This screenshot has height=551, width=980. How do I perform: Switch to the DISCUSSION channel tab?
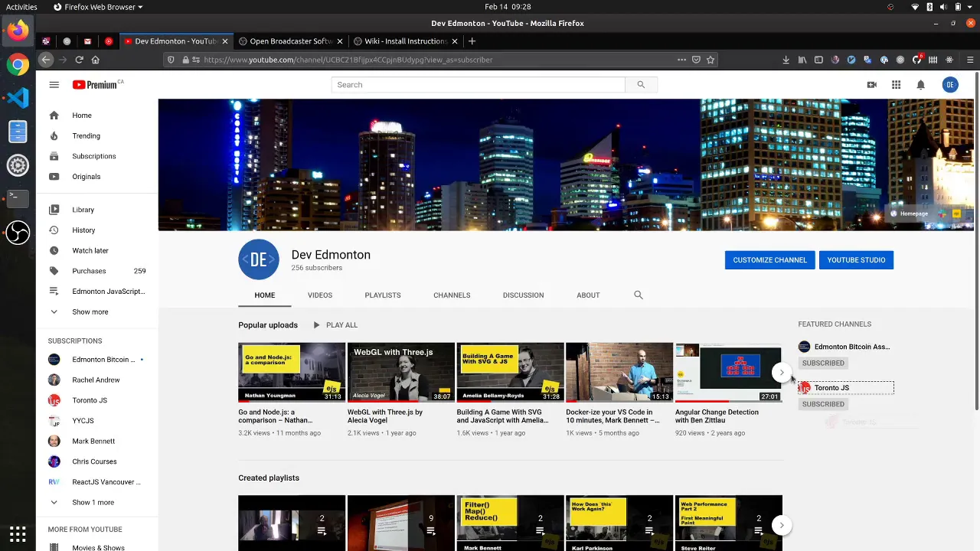pyautogui.click(x=524, y=295)
